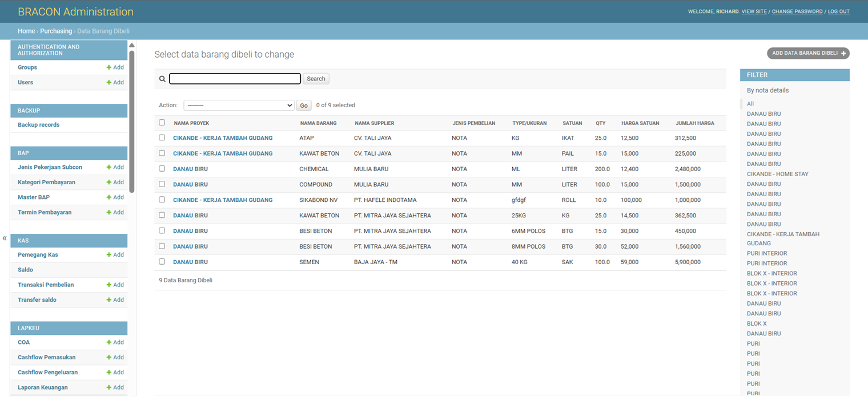The width and height of the screenshot is (868, 397).
Task: Sort by NAMA PROYEK column header
Action: pyautogui.click(x=191, y=123)
